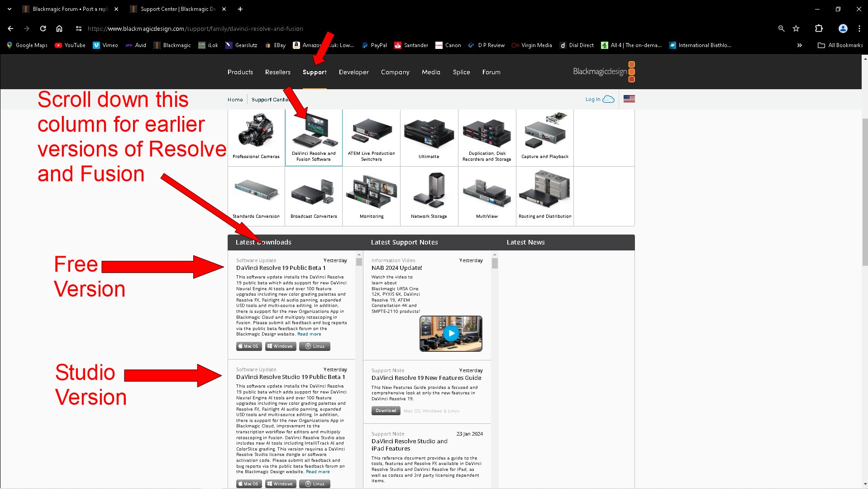The height and width of the screenshot is (489, 868).
Task: Close the Support Center tab
Action: pos(224,9)
